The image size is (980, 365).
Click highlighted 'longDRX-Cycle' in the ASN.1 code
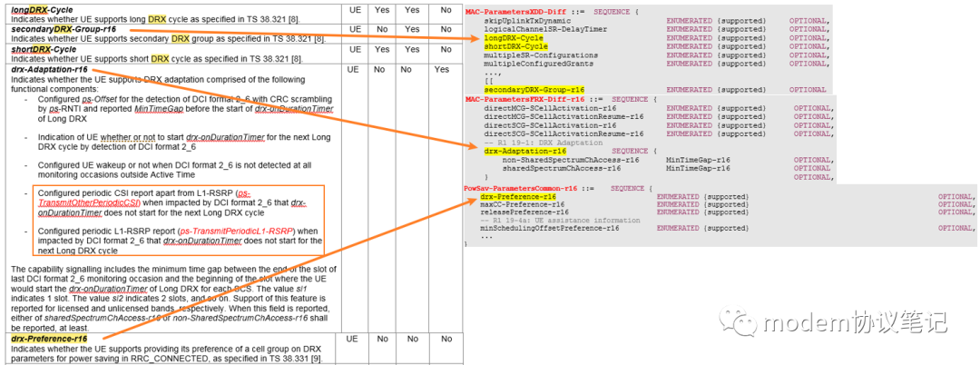click(x=514, y=37)
